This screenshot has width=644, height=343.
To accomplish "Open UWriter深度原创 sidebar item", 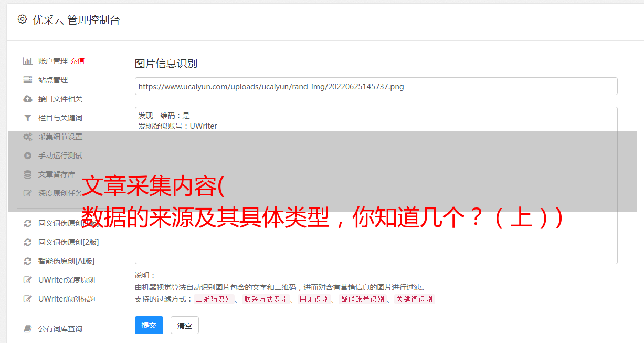I will tap(67, 280).
